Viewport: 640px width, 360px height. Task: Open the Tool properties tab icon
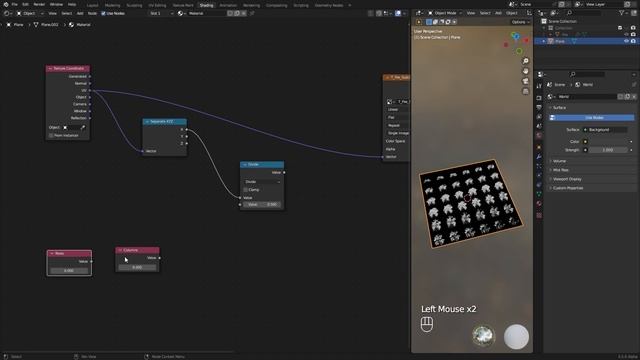click(539, 86)
